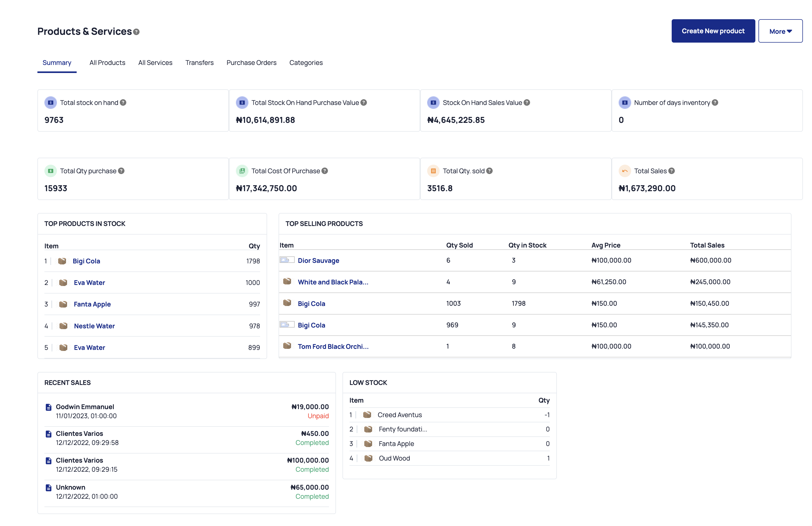Image resolution: width=812 pixels, height=526 pixels.
Task: Click invoice icon beside Godwin Emmanuel sale
Action: (48, 407)
